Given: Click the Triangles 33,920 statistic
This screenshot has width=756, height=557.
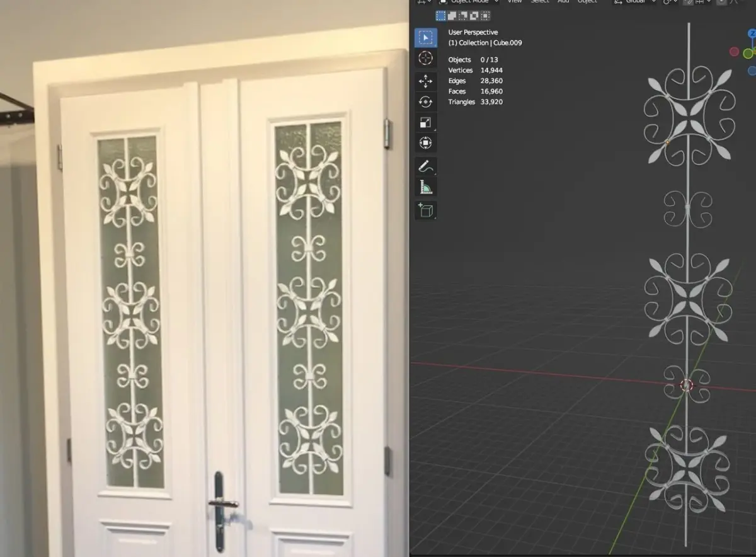Looking at the screenshot, I should 476,101.
